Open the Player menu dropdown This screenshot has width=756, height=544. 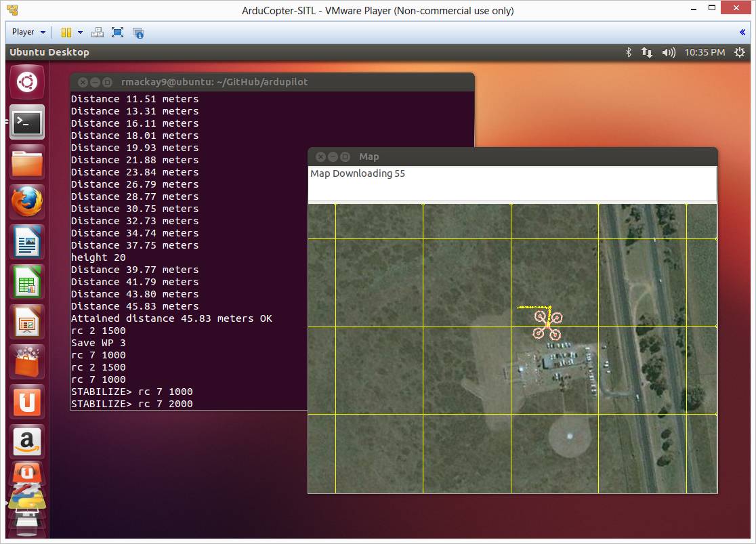pyautogui.click(x=28, y=32)
